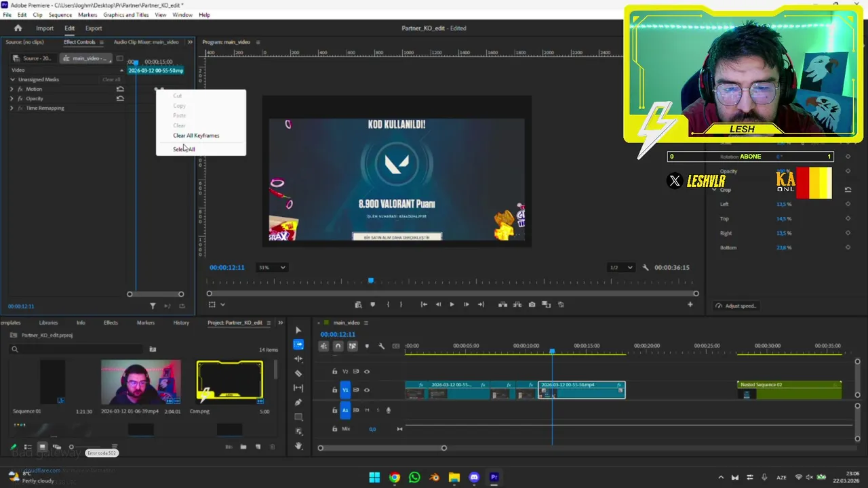Go to In point in Program monitor
The image size is (868, 488).
pyautogui.click(x=424, y=304)
